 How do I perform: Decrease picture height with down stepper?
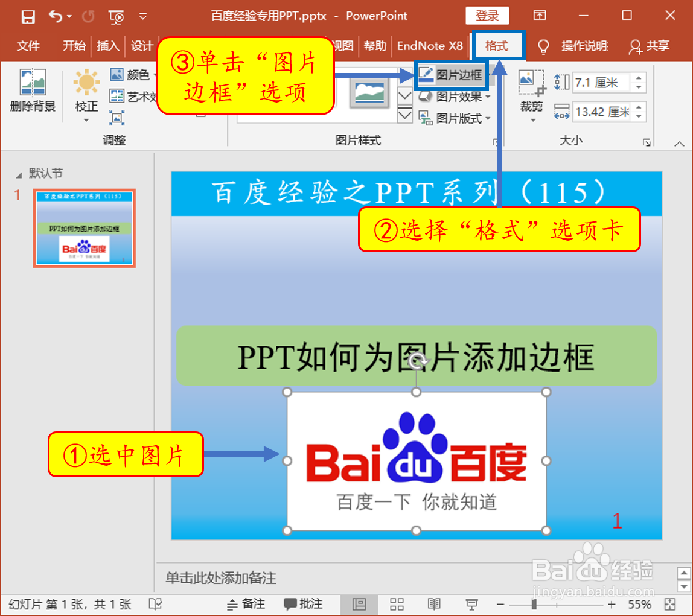(x=639, y=87)
